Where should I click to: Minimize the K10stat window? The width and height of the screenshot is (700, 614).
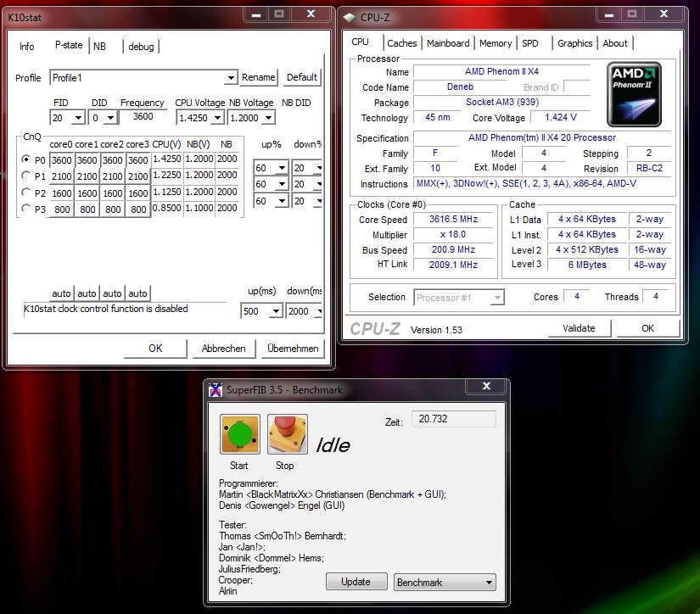[x=256, y=14]
